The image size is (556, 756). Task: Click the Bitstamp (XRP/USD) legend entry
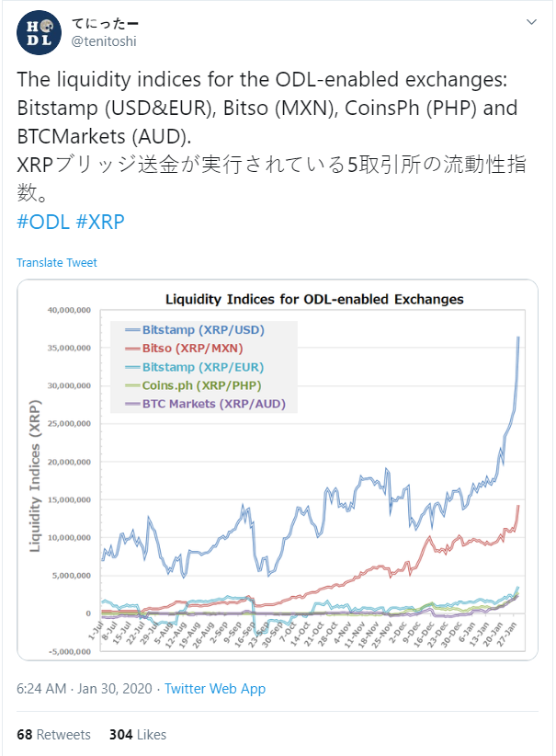click(195, 330)
